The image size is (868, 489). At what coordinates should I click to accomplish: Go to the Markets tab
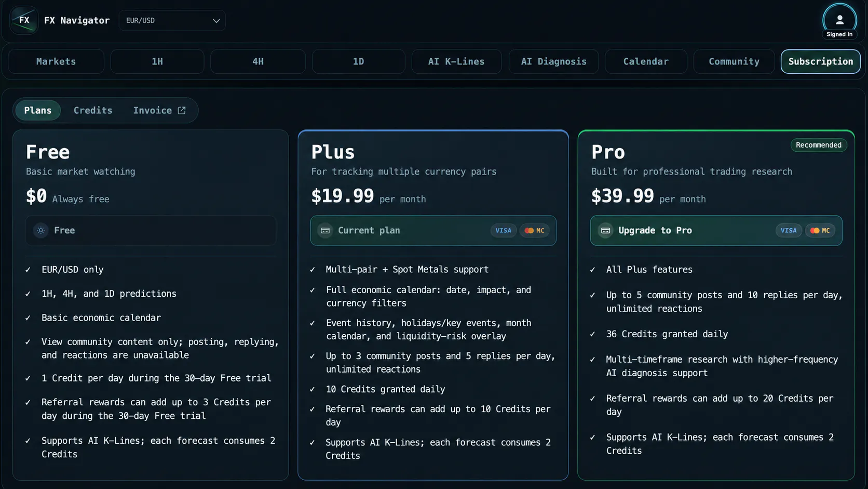(56, 61)
